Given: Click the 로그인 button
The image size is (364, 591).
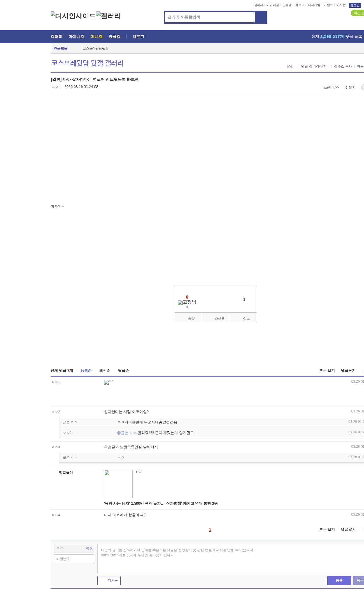Looking at the screenshot, I should pos(355,5).
